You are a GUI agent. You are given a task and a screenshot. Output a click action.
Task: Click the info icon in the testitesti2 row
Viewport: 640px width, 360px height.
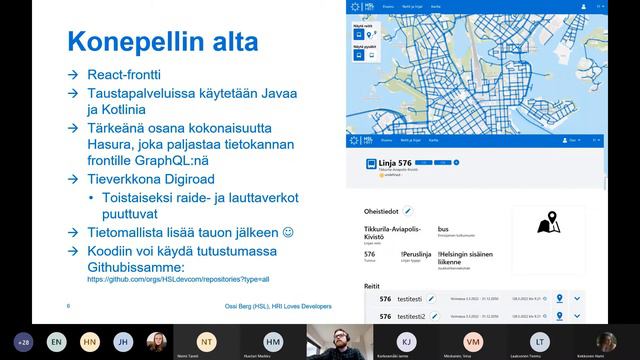pyautogui.click(x=545, y=316)
